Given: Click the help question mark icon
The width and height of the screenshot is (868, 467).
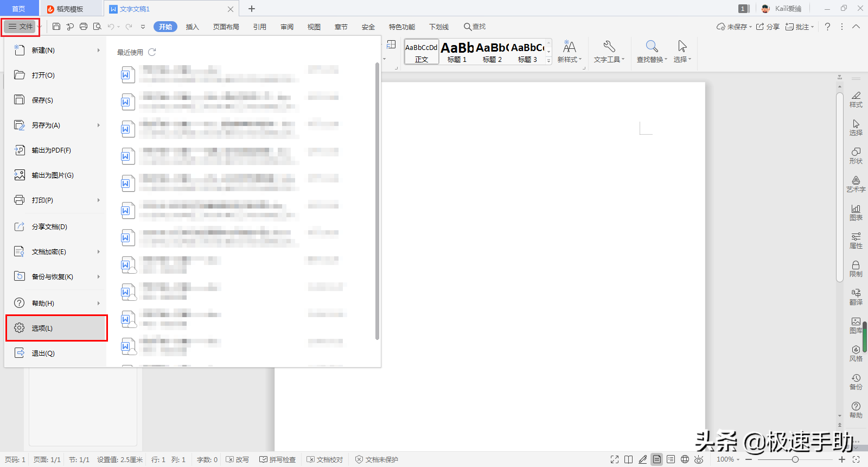Looking at the screenshot, I should (827, 27).
